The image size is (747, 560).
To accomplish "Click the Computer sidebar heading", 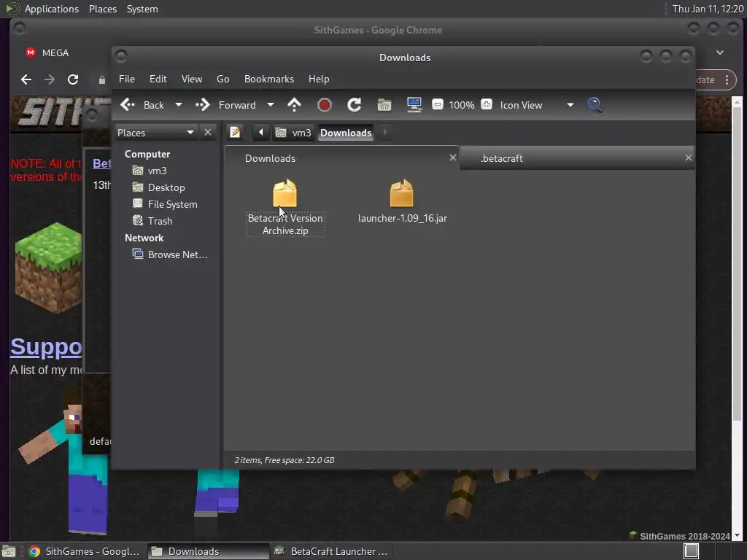I will pyautogui.click(x=147, y=154).
